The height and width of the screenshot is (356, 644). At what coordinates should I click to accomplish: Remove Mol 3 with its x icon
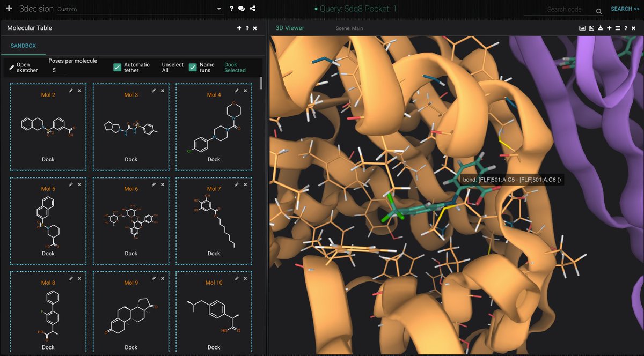[162, 91]
